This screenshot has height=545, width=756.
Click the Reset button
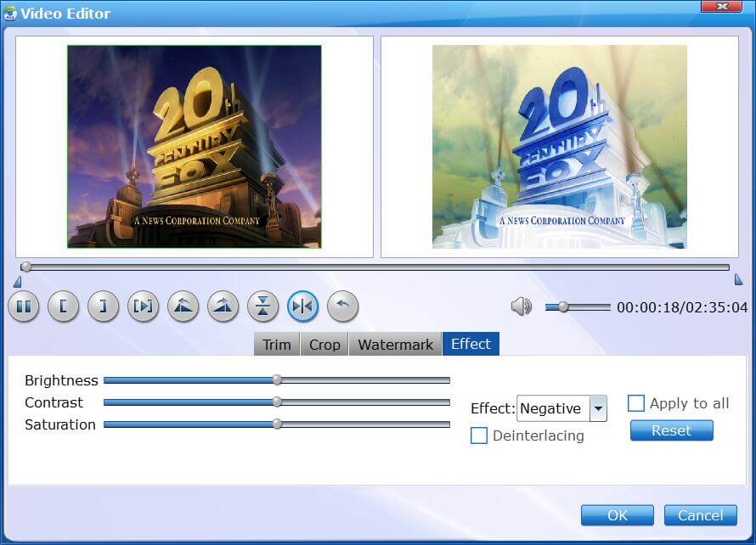671,430
